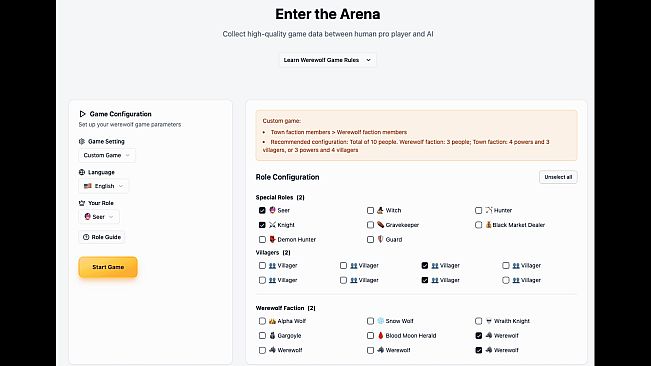This screenshot has width=651, height=366.
Task: Open the Your Role Seer dropdown
Action: [99, 217]
